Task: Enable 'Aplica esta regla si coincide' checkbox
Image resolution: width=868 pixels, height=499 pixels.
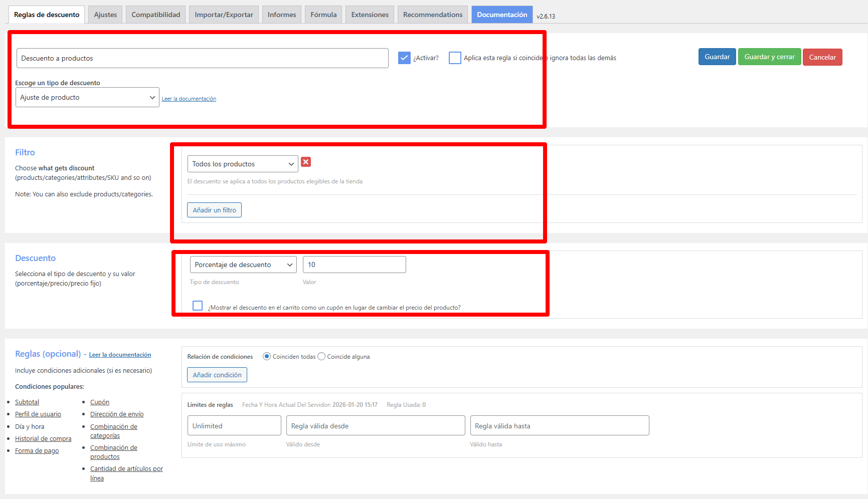Action: [x=455, y=58]
